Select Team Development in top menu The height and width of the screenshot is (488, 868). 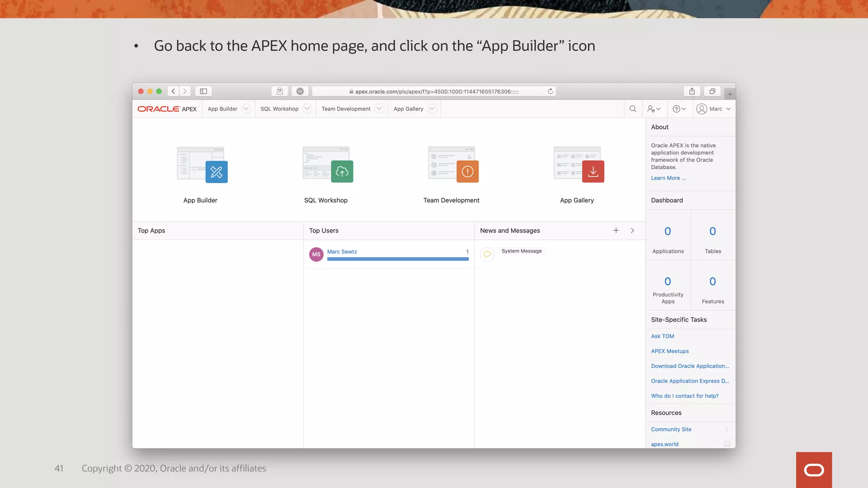tap(346, 109)
